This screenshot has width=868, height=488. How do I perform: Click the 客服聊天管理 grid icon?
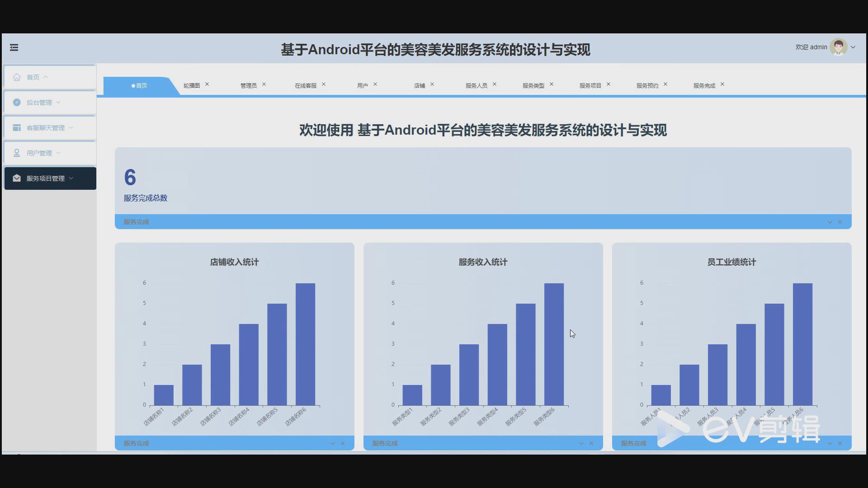(x=17, y=128)
